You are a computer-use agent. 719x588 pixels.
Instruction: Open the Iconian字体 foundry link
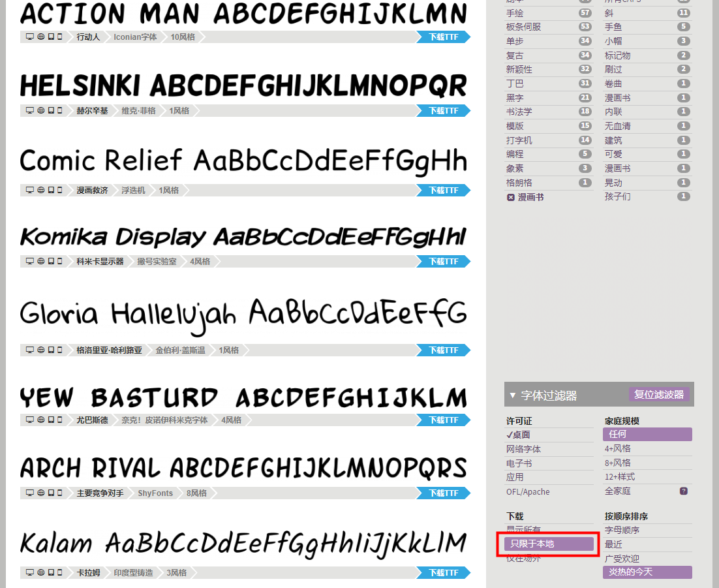[x=135, y=37]
